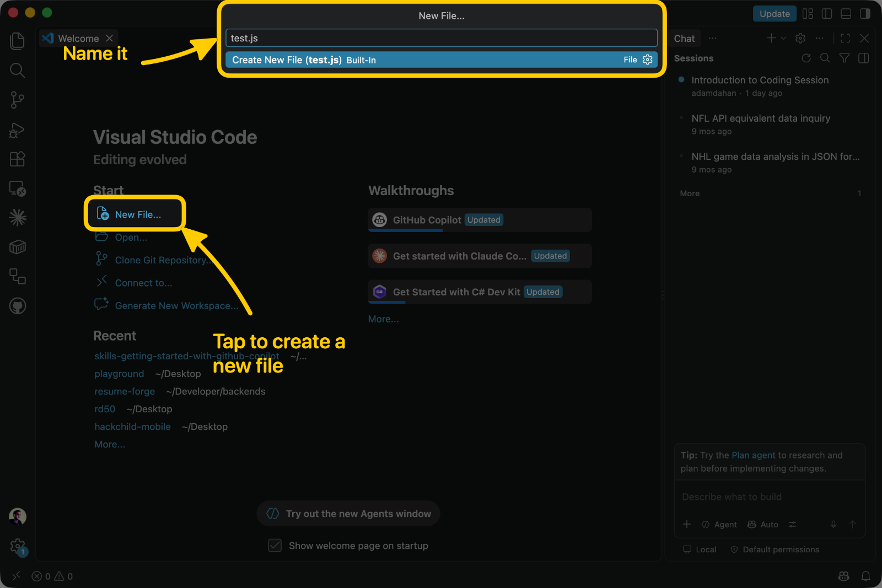Open NFL API equivalent data inquiry session

click(770, 124)
